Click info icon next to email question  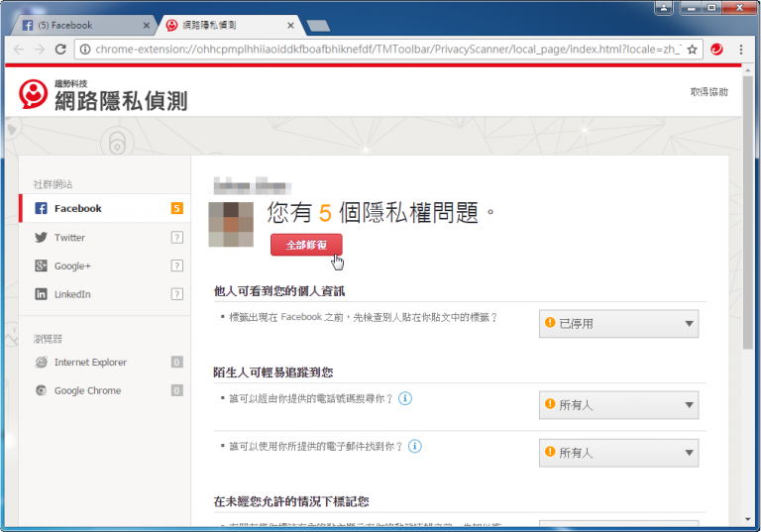(415, 446)
